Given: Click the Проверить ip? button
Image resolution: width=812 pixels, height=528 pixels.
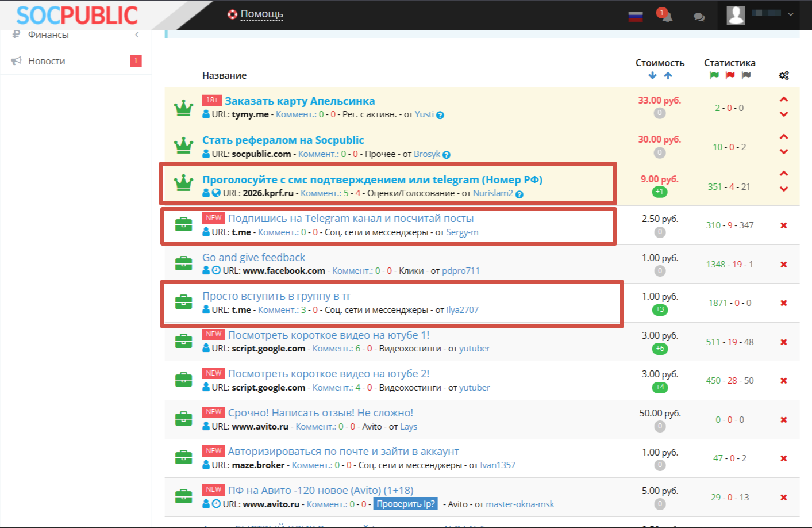Looking at the screenshot, I should pyautogui.click(x=406, y=504).
